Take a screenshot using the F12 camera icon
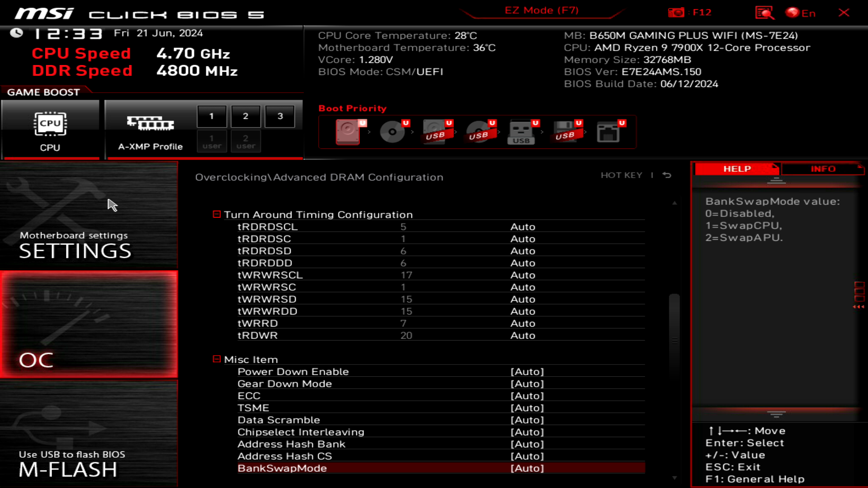The height and width of the screenshot is (488, 868). tap(676, 12)
